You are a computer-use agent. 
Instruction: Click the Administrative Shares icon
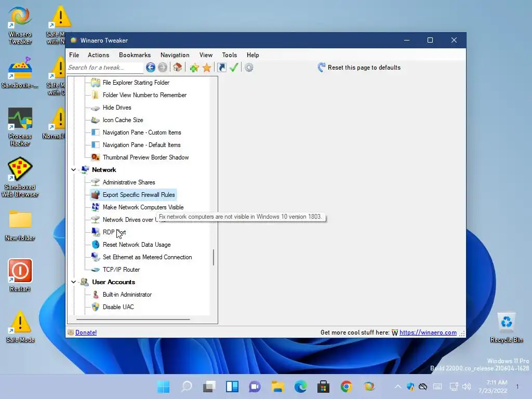click(96, 182)
